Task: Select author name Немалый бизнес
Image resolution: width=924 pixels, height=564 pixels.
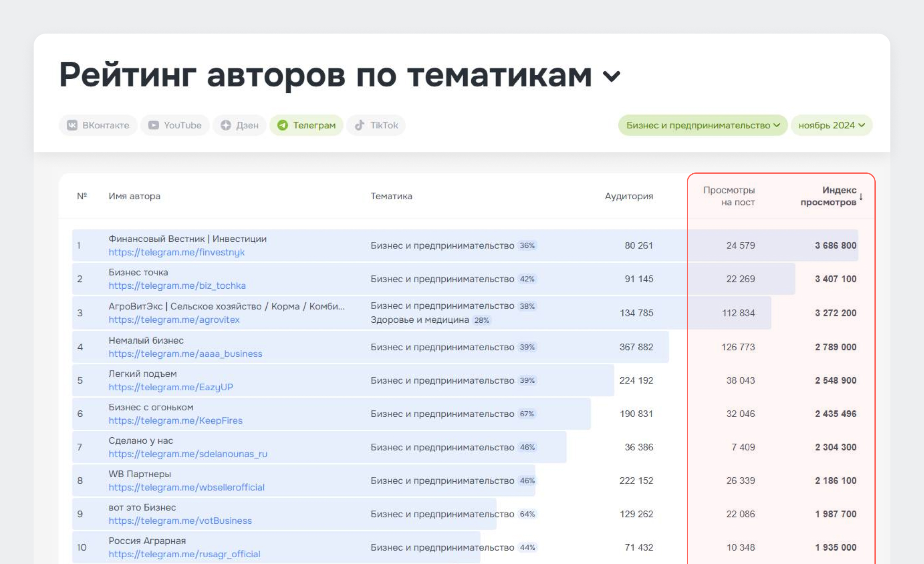Action: click(x=146, y=340)
